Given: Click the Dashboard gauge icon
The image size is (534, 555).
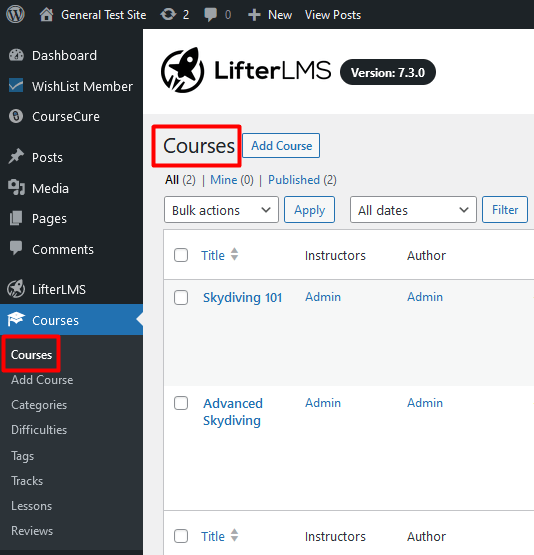Looking at the screenshot, I should (16, 55).
